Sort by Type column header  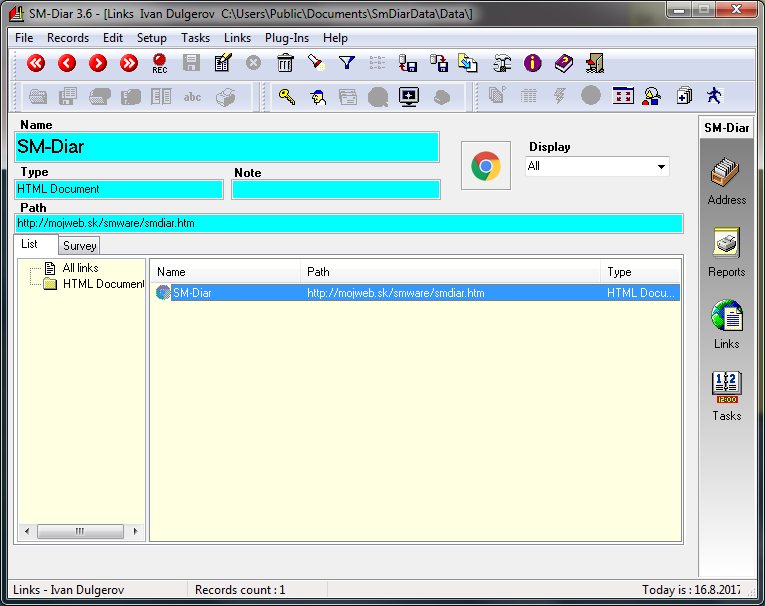641,272
